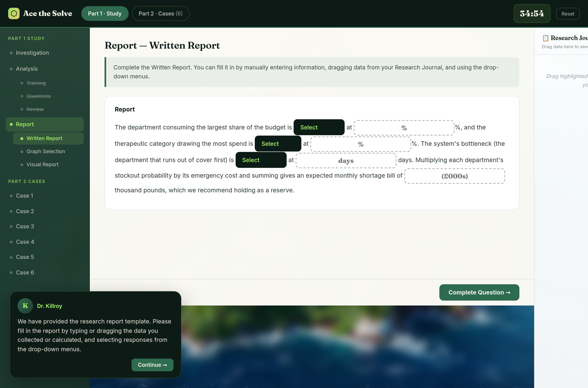Switch to Part 2 · Cases (6) tab
Image resolution: width=588 pixels, height=388 pixels.
pyautogui.click(x=160, y=13)
